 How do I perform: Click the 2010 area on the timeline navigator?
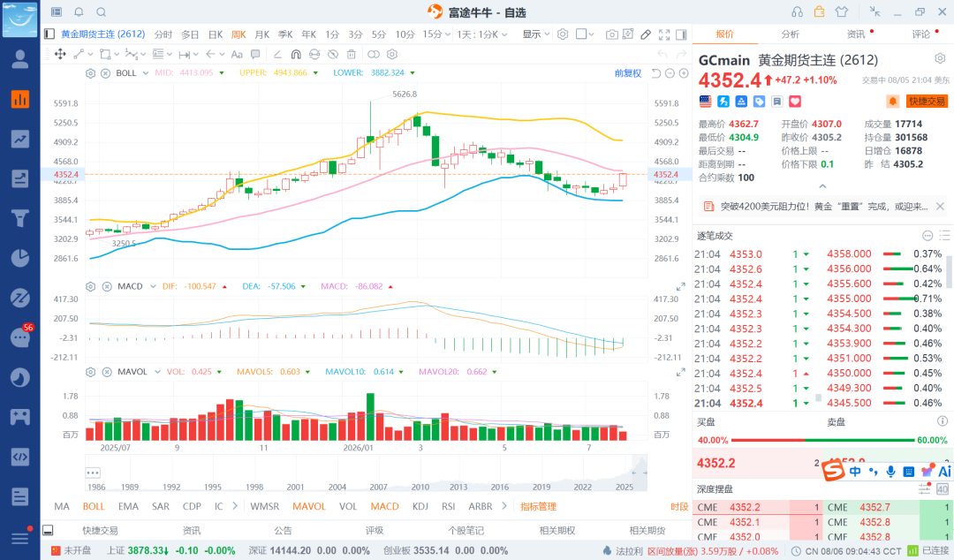[420, 487]
